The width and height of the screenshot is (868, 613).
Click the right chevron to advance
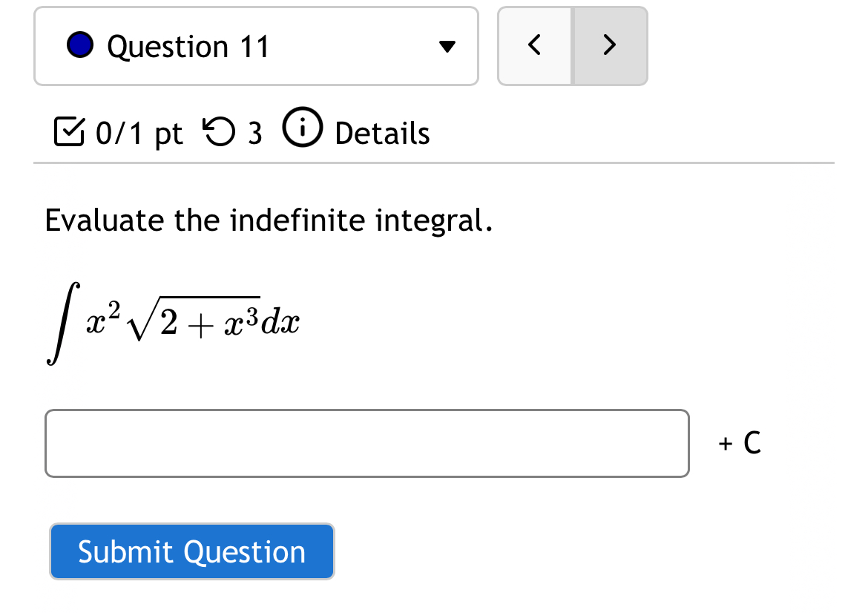[609, 45]
